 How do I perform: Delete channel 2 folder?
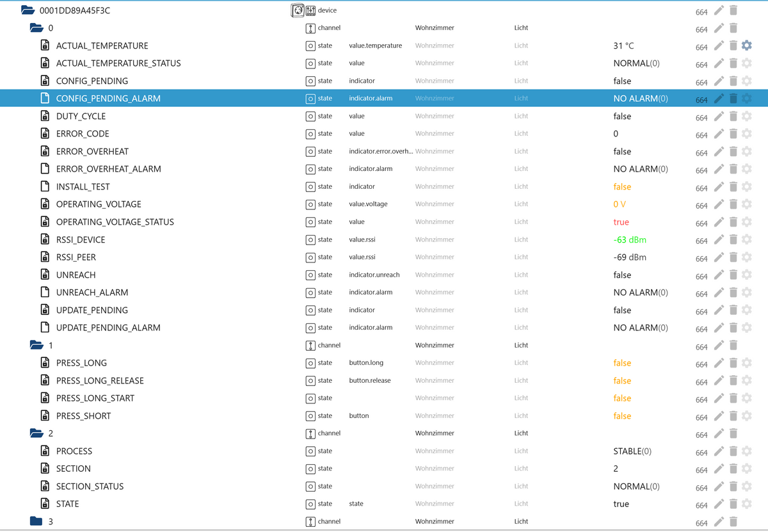733,433
